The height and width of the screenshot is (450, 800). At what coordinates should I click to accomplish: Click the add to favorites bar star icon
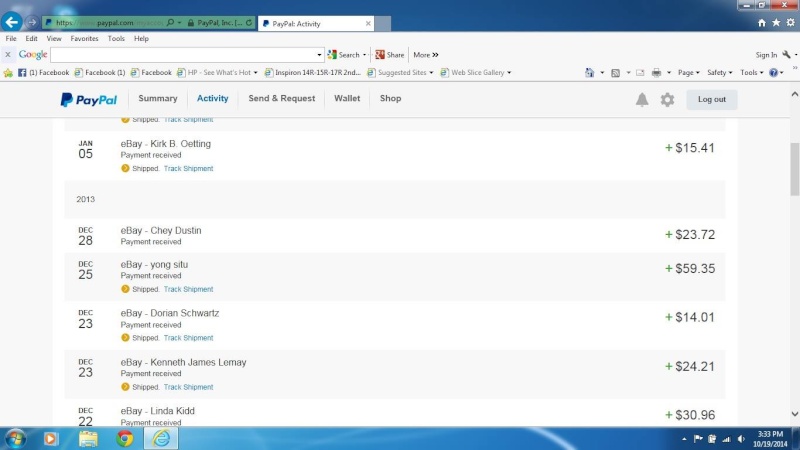(x=8, y=73)
